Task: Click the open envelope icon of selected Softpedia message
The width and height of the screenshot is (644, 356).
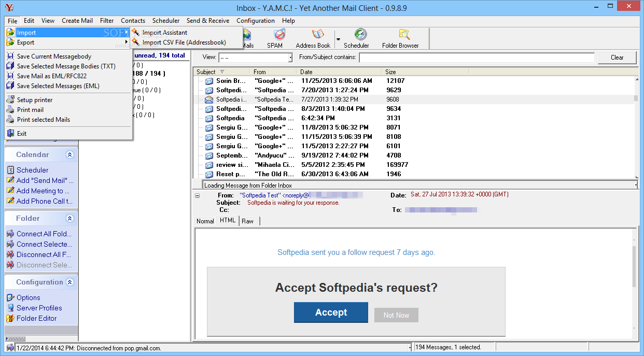Action: [209, 99]
